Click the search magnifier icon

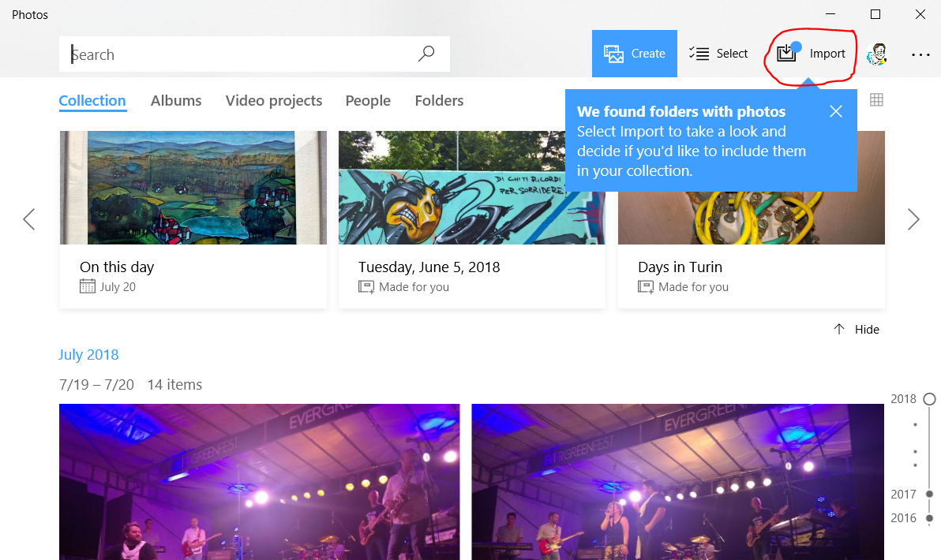pos(426,54)
